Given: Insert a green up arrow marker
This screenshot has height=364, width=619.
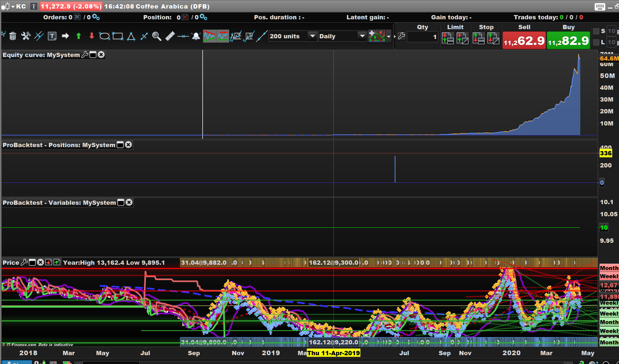Looking at the screenshot, I should tap(78, 36).
